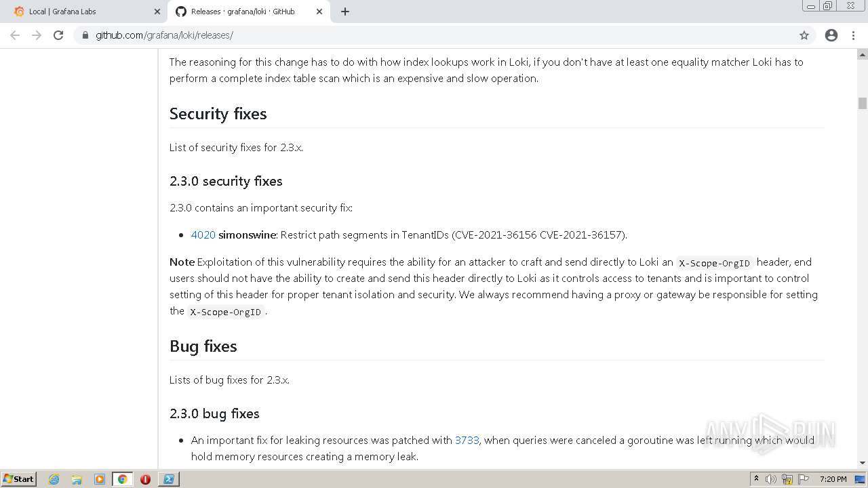Close the Local | Grafana Labs tab
868x488 pixels.
tap(157, 12)
